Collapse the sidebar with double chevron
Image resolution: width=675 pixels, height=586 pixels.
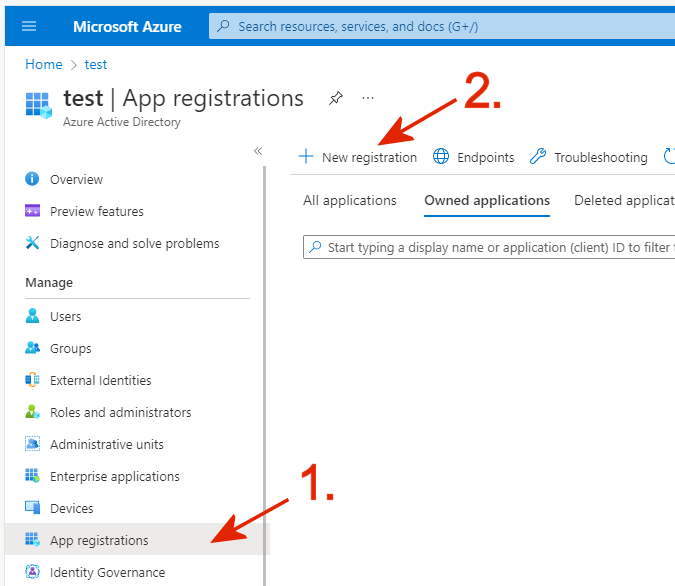coord(258,151)
